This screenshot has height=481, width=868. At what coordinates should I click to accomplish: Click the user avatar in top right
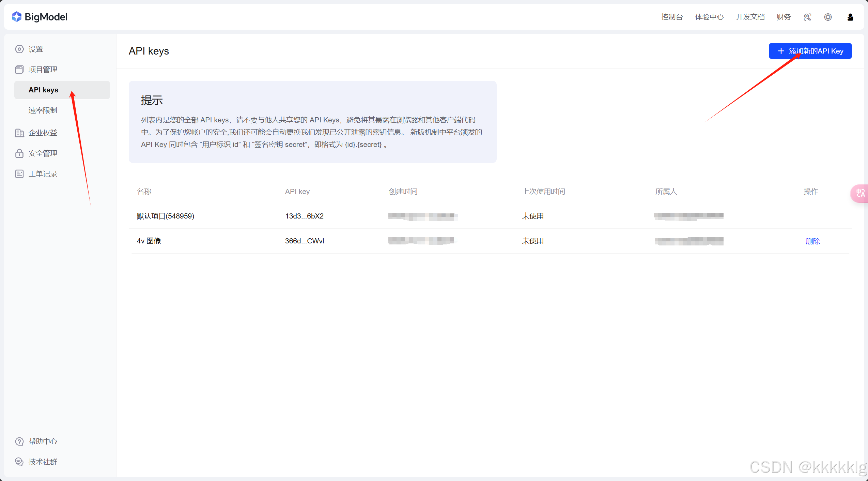pos(850,17)
